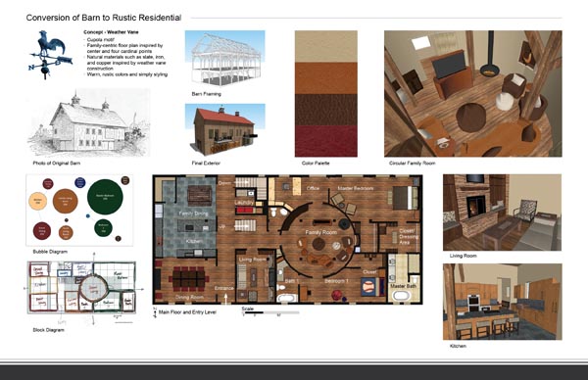Pick the crimson red palette swatch
Screen dimensions: 588x380
[326, 141]
